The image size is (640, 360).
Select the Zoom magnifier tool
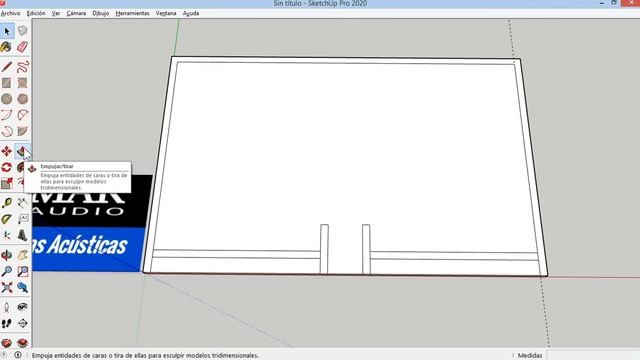click(x=7, y=271)
